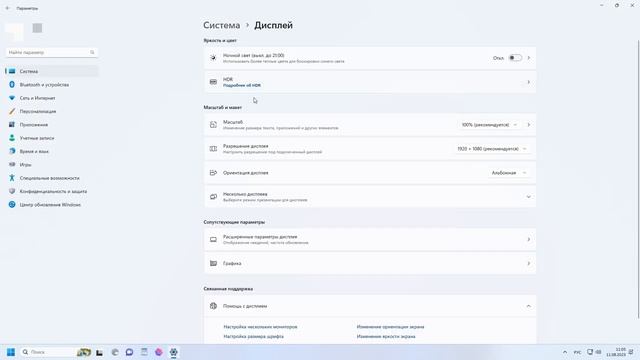
Task: Toggle the Ночной свет switch
Action: tap(515, 58)
